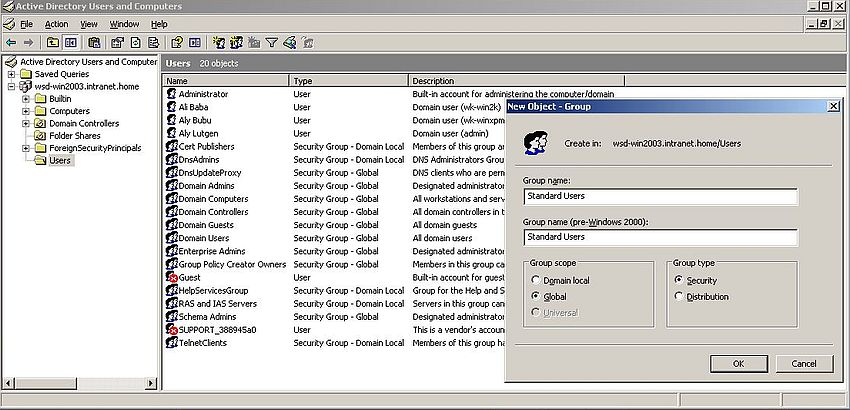Image resolution: width=850 pixels, height=410 pixels.
Task: Expand the Saved Queries tree node
Action: pyautogui.click(x=11, y=74)
